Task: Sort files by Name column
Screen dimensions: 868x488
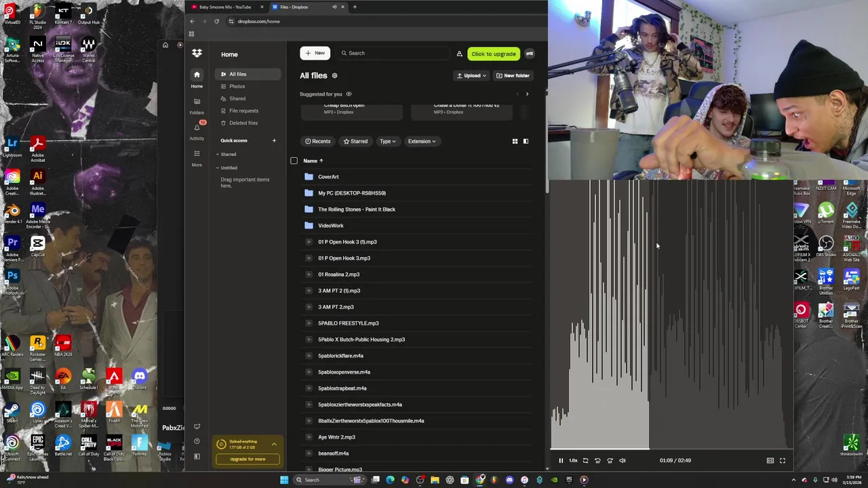Action: click(x=313, y=161)
